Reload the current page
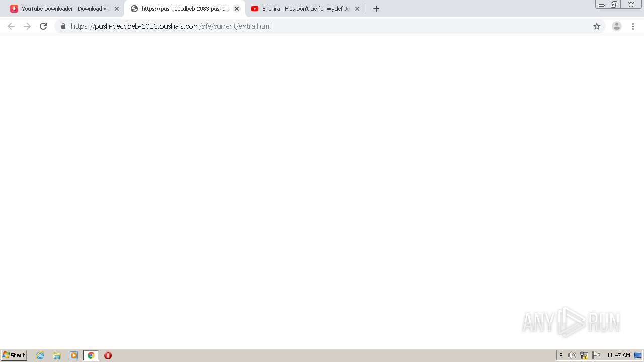The width and height of the screenshot is (644, 362). click(x=43, y=26)
